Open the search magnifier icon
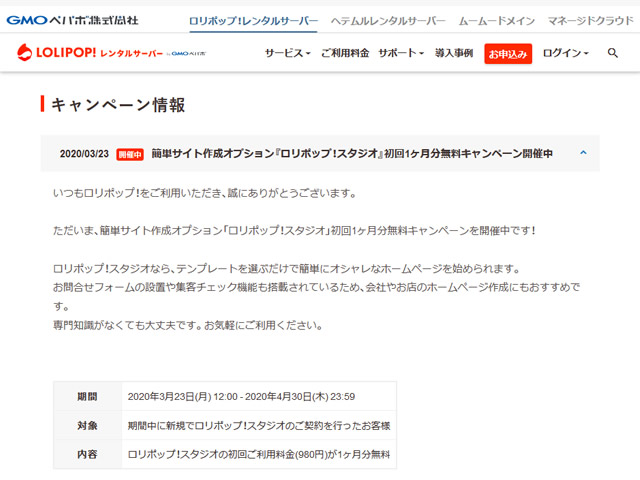The height and width of the screenshot is (480, 640). 612,53
